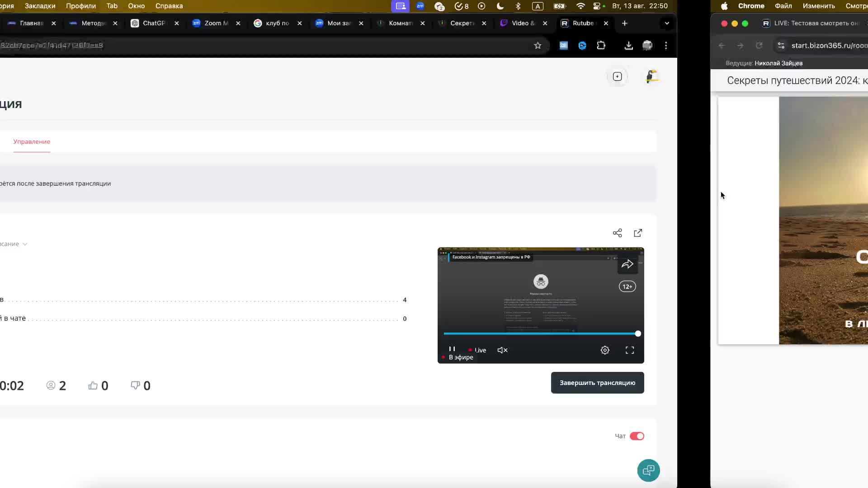Enable the red Live indicator toggle
Image resolution: width=868 pixels, height=488 pixels.
coord(470,349)
